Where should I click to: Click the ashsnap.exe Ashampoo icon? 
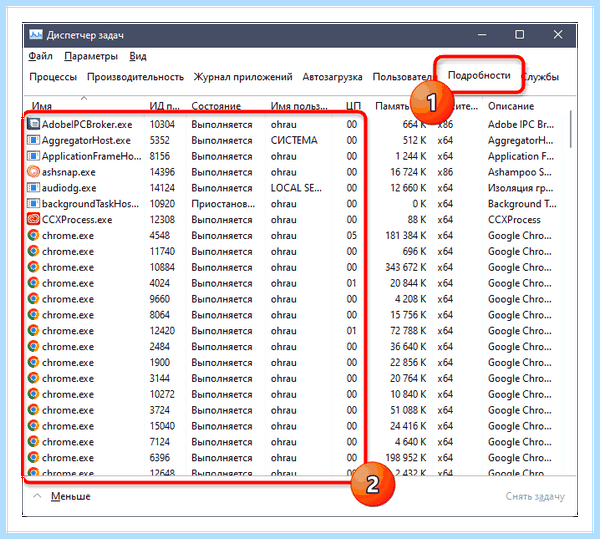(34, 171)
